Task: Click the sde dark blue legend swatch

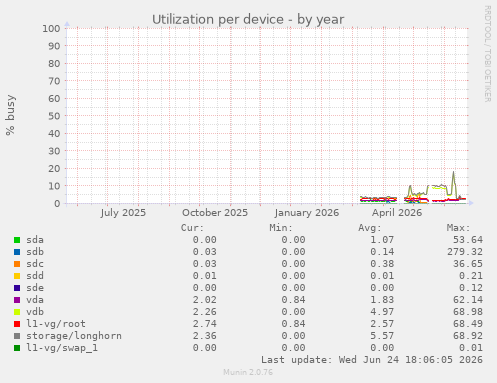Action: click(17, 288)
